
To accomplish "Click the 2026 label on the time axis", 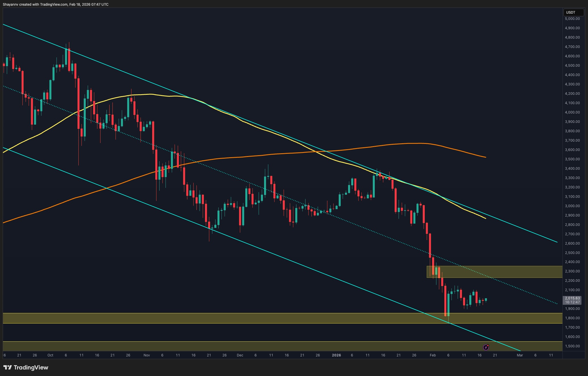I will tap(337, 355).
